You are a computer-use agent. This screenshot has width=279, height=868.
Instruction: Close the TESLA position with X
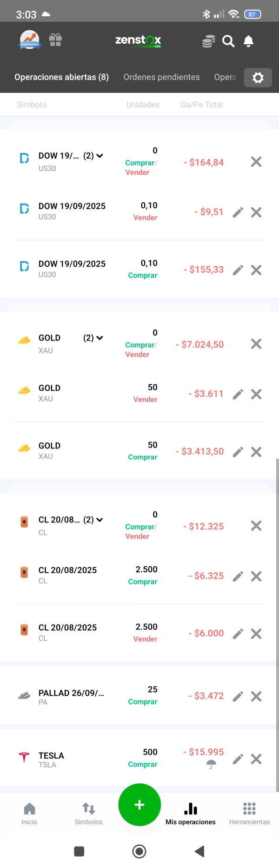click(256, 759)
